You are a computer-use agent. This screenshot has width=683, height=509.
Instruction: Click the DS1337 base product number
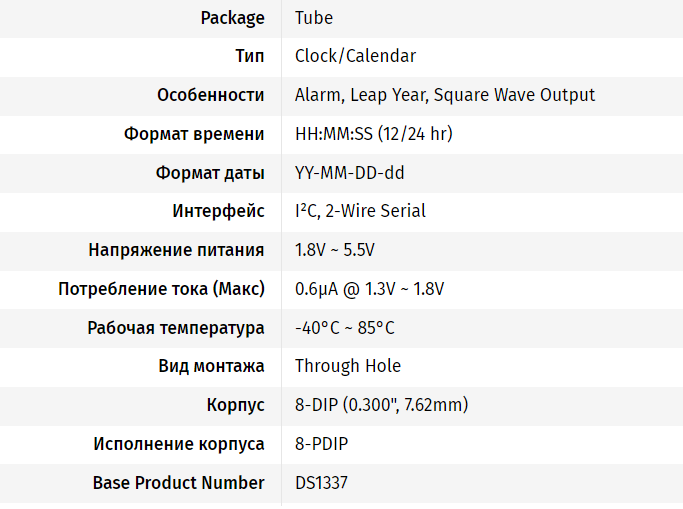[321, 483]
